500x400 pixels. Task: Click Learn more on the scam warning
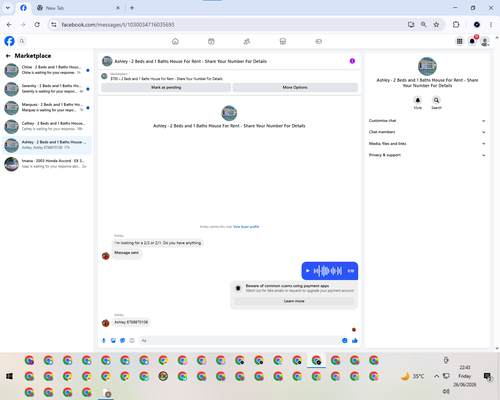point(294,301)
